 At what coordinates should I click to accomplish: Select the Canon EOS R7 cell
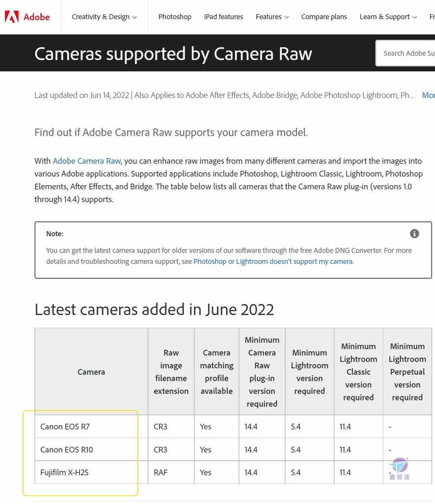pyautogui.click(x=91, y=427)
